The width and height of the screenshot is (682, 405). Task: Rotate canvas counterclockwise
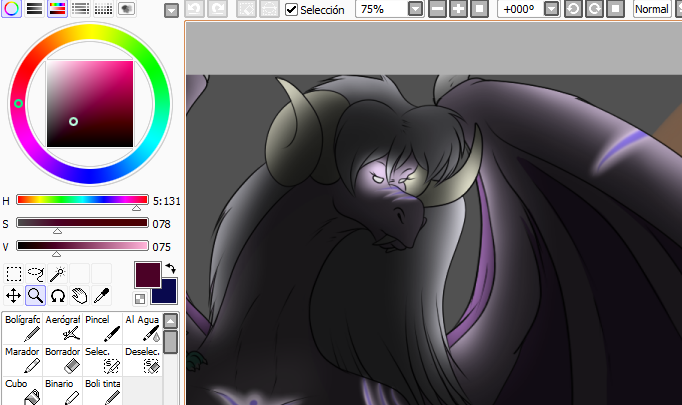pos(573,9)
